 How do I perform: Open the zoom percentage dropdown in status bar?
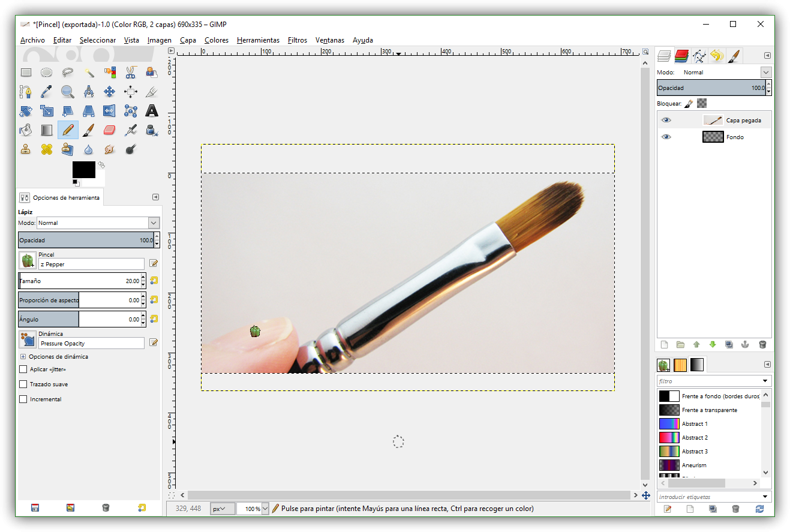click(x=265, y=509)
